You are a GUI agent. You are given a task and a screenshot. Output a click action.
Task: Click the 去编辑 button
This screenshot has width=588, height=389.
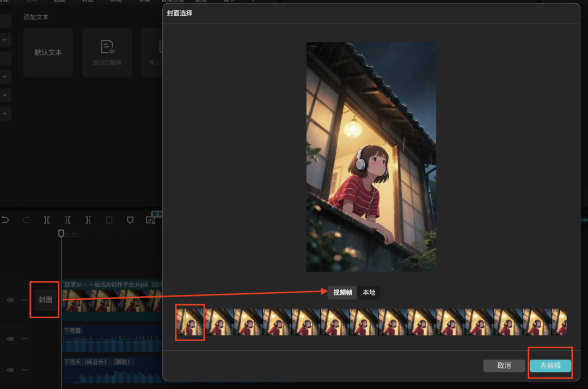coord(550,366)
